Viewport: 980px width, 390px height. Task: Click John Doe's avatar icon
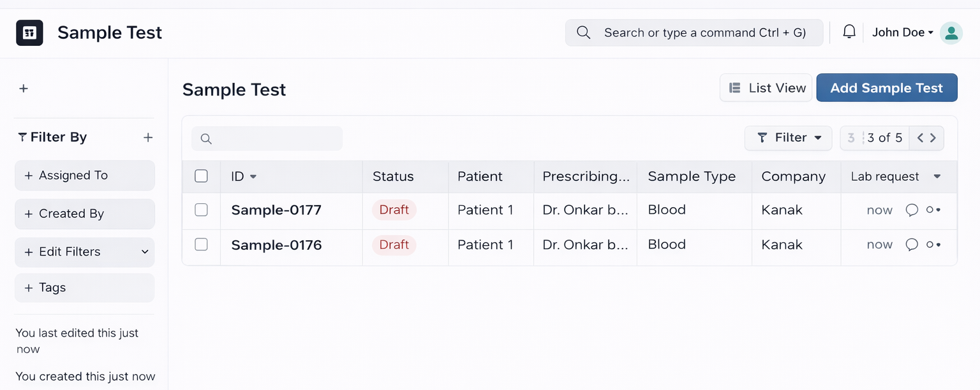pos(951,32)
